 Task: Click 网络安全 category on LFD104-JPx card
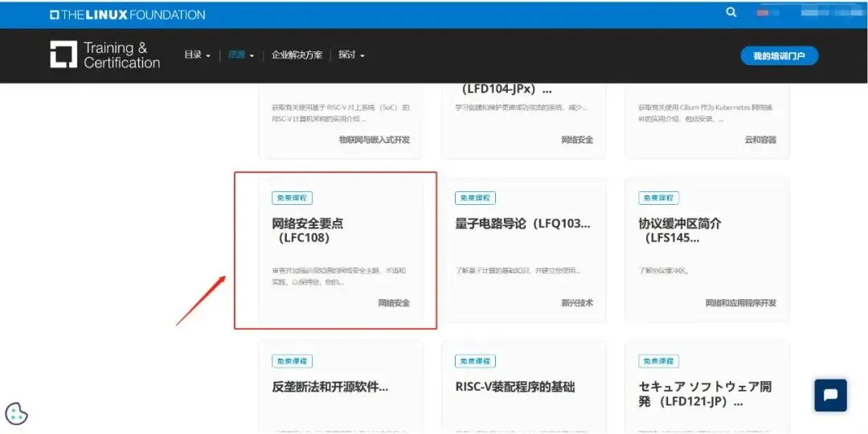[x=577, y=140]
